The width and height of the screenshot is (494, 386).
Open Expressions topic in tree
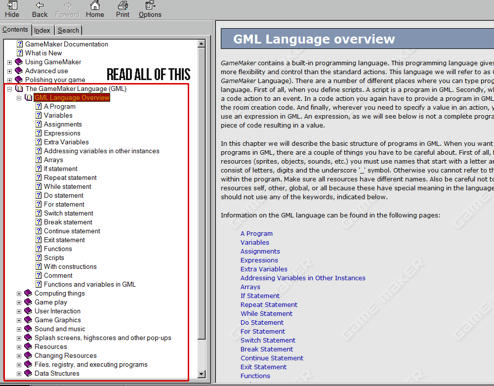point(62,133)
